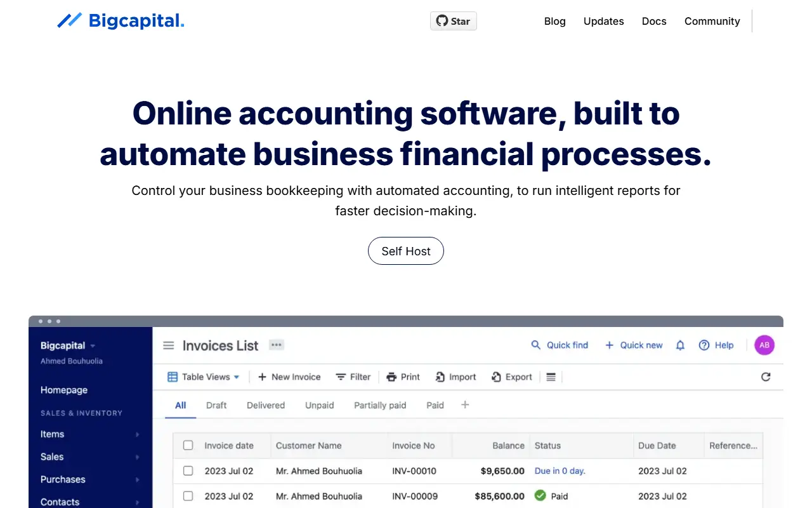Switch to the Paid tab
This screenshot has width=812, height=508.
pyautogui.click(x=435, y=405)
